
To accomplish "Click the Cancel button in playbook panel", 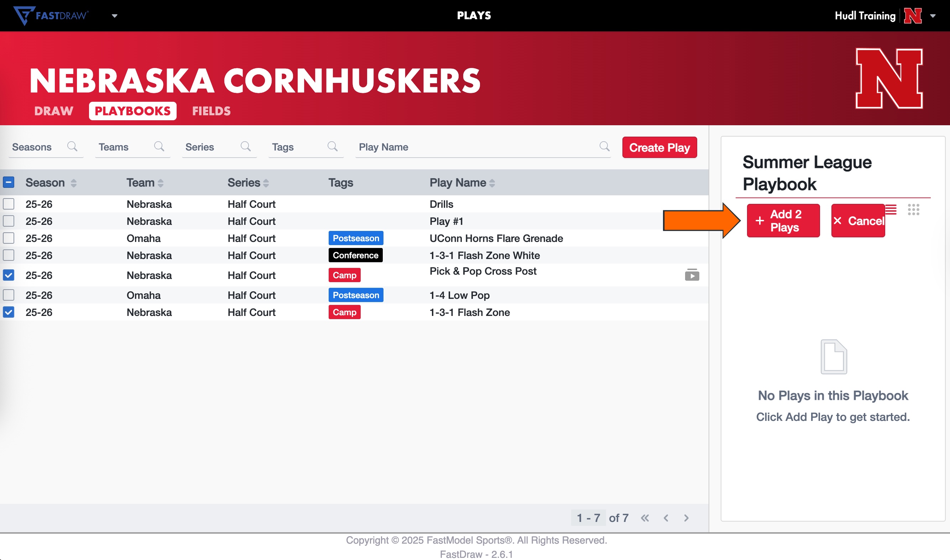I will click(x=858, y=221).
